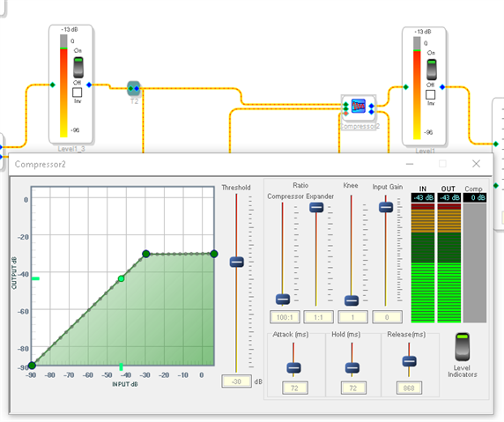
Task: Click the Attack value field
Action: coord(295,388)
